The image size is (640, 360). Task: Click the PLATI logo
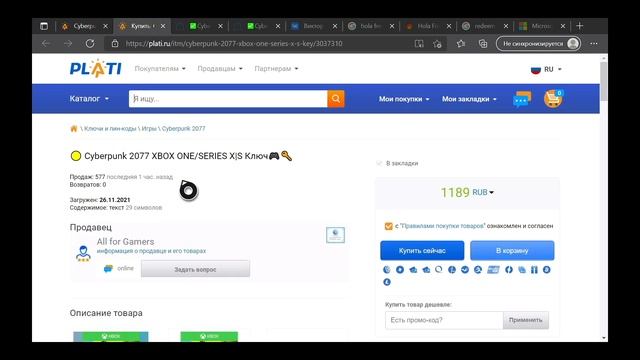point(95,68)
